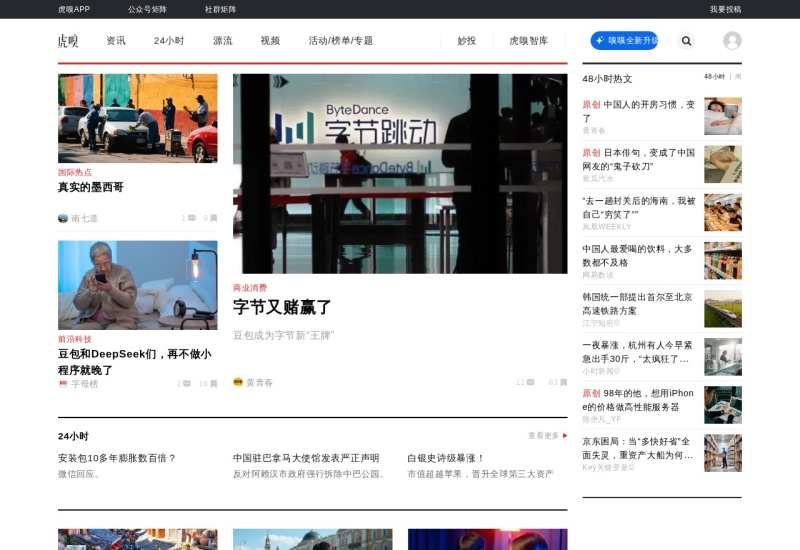Open hot article about 封关后的海南

(639, 207)
